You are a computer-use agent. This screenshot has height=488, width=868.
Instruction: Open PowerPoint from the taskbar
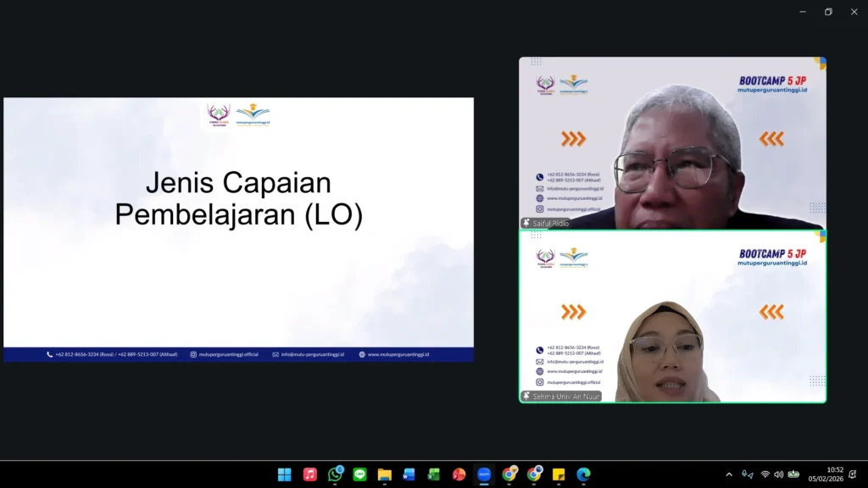[x=459, y=474]
